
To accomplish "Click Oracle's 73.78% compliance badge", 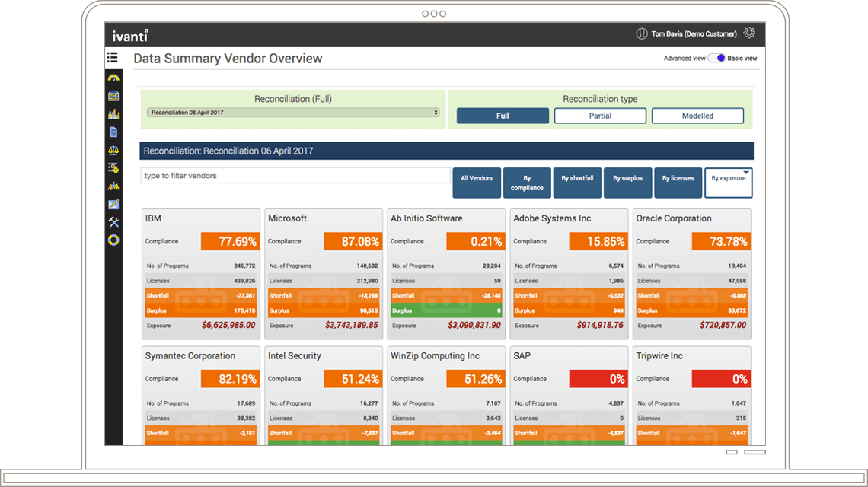I will [721, 241].
